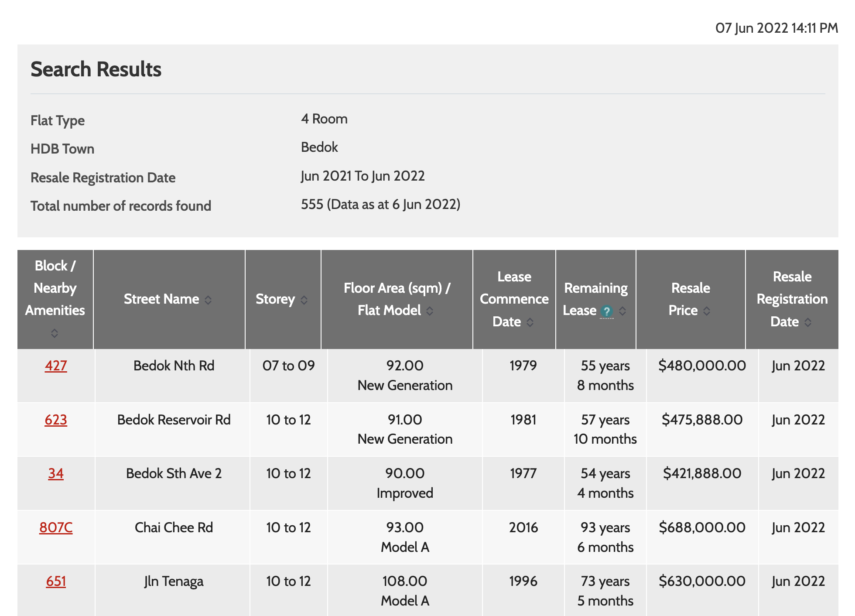Sort by Block / Nearby Amenities arrows
Image resolution: width=855 pixels, height=616 pixels.
55,333
